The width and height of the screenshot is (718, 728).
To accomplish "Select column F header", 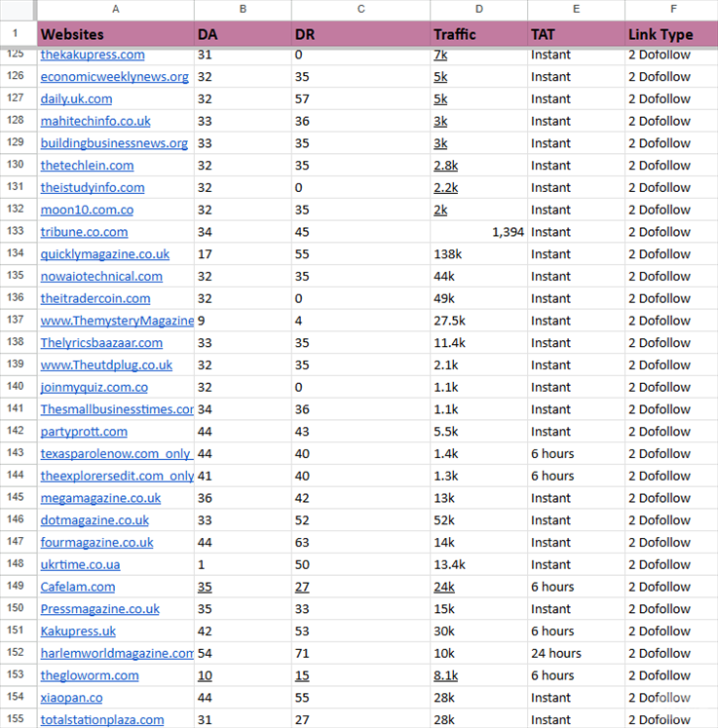I will click(671, 10).
